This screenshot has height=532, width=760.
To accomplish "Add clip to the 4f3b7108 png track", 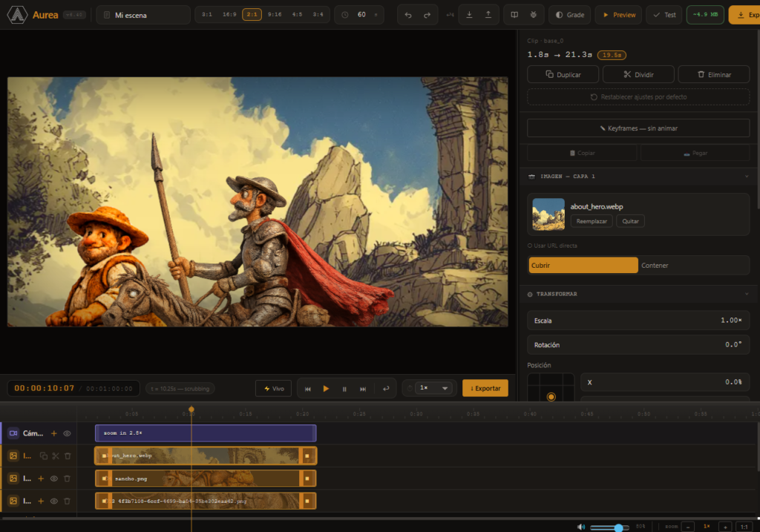I will point(41,501).
